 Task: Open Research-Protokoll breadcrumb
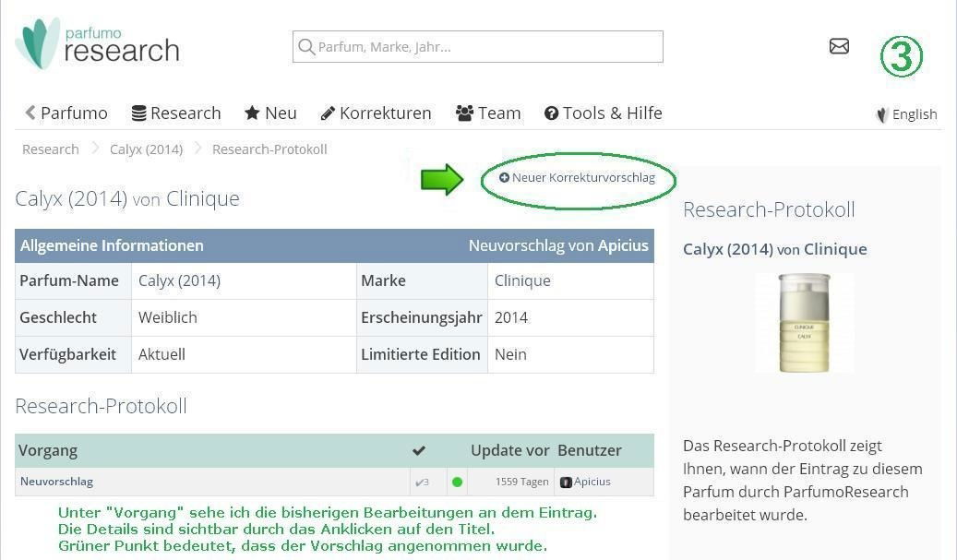coord(269,149)
